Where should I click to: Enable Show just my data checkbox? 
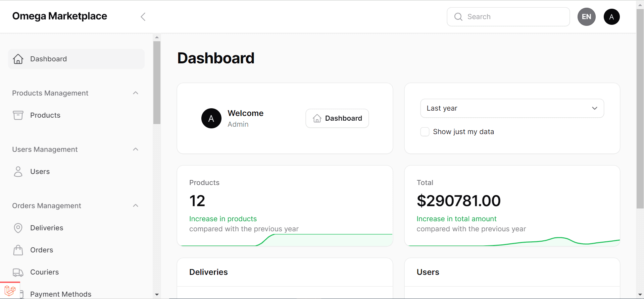[x=425, y=132]
